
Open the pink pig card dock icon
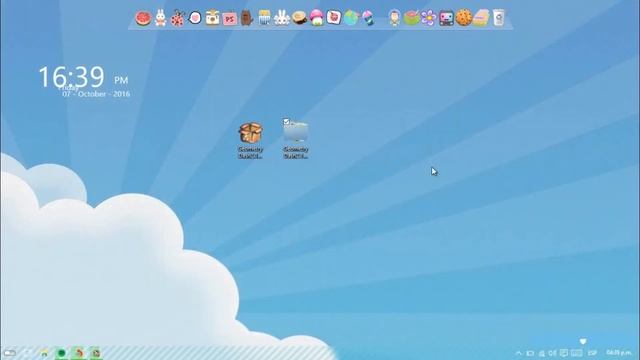pos(333,18)
